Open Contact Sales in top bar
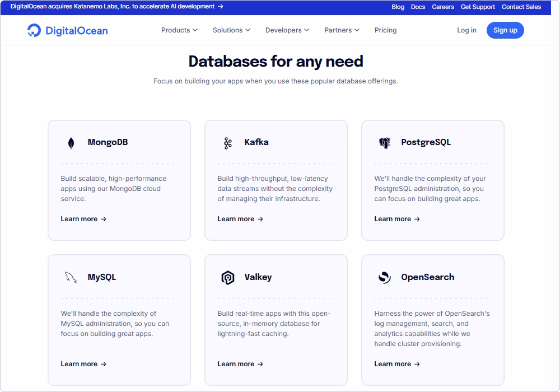Image resolution: width=560 pixels, height=392 pixels. coord(521,7)
